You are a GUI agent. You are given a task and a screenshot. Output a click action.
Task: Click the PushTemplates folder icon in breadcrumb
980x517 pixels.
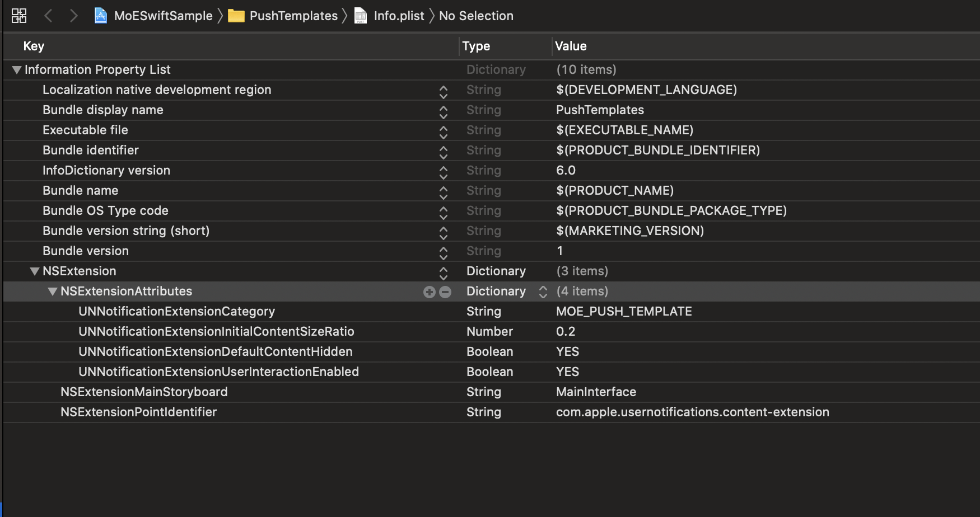pos(236,16)
